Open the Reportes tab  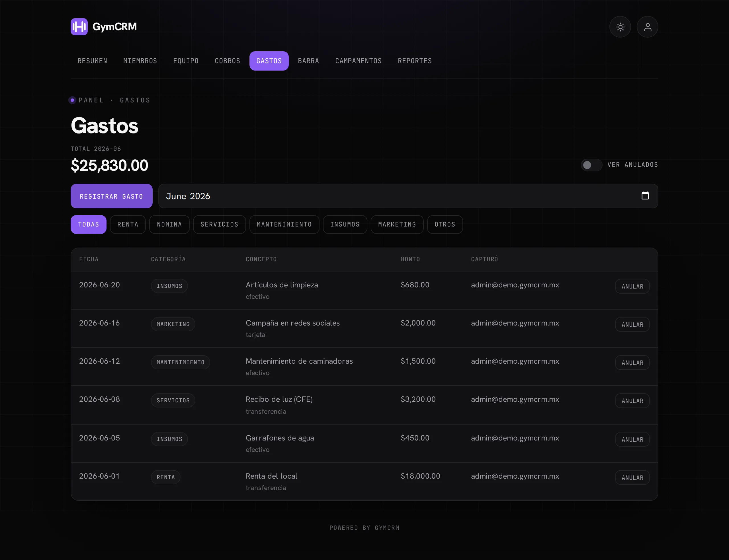point(415,61)
